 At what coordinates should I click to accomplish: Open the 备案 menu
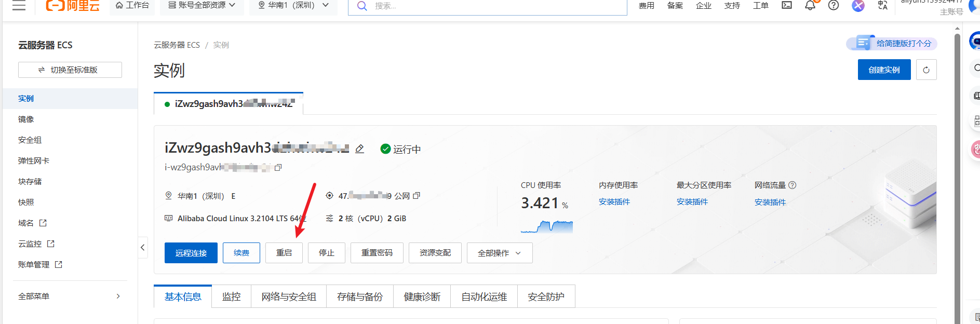click(x=675, y=6)
